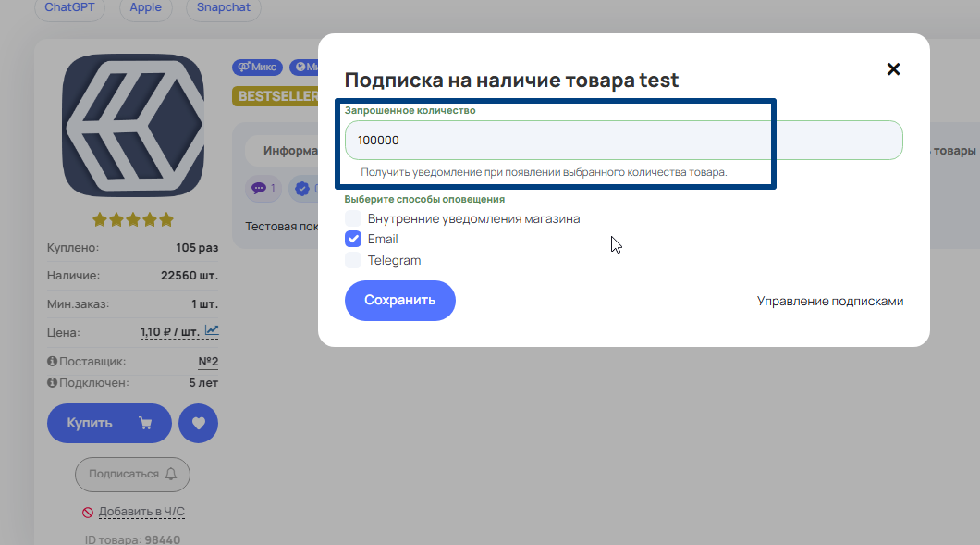Uncheck the Email notification option
Viewport: 980px width, 545px height.
[x=353, y=239]
